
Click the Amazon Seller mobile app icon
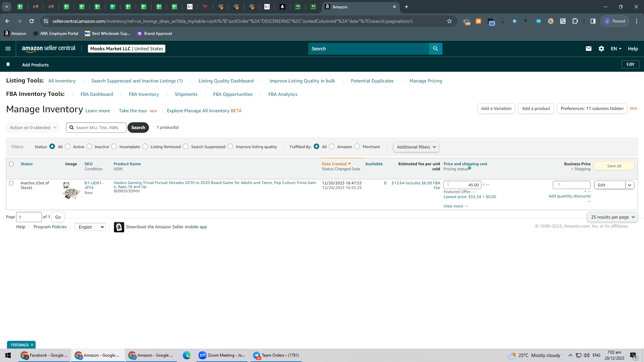119,227
